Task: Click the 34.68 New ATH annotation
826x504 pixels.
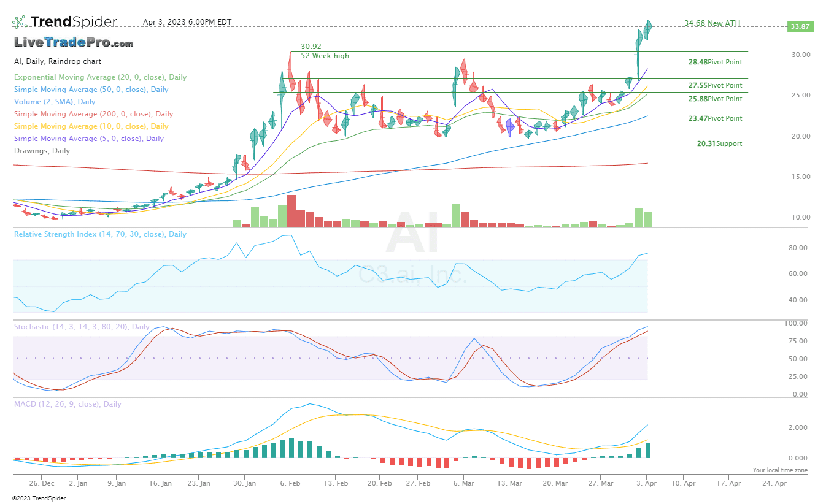Action: (x=712, y=23)
